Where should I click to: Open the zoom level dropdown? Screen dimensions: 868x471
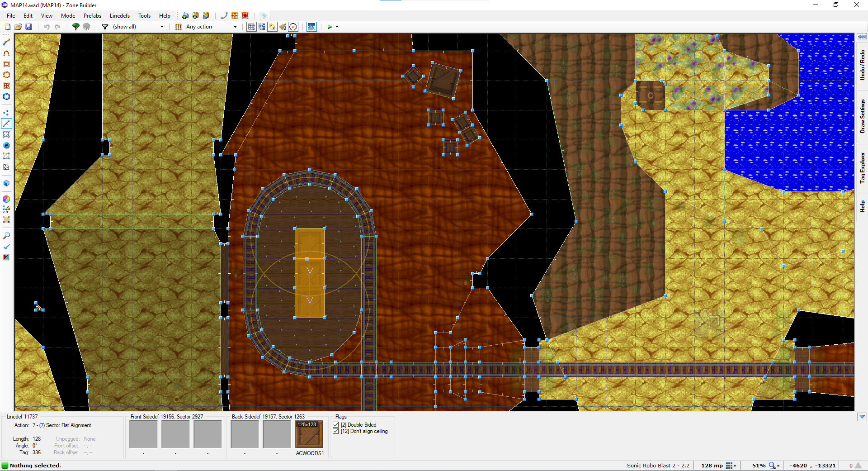point(774,466)
